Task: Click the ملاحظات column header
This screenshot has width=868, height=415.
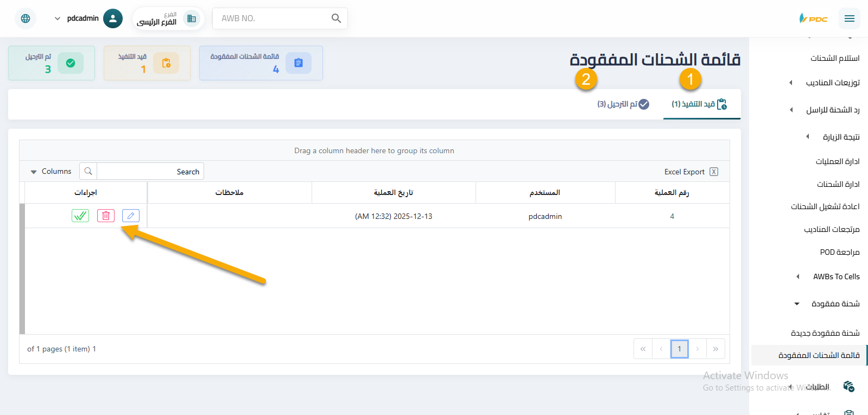Action: (230, 193)
